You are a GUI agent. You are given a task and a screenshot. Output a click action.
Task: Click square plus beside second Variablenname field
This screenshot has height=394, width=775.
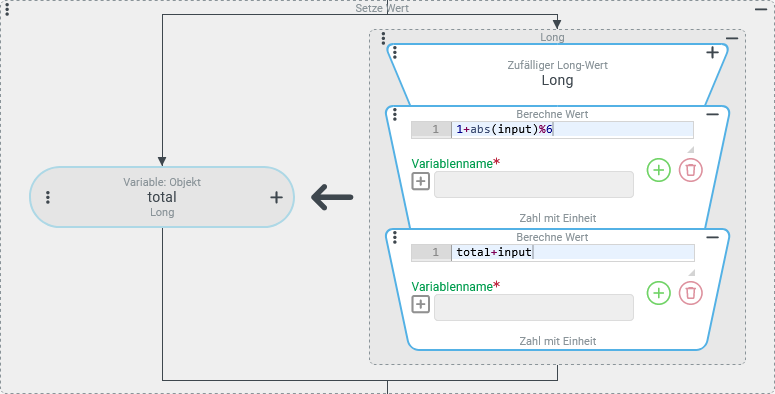pos(421,305)
